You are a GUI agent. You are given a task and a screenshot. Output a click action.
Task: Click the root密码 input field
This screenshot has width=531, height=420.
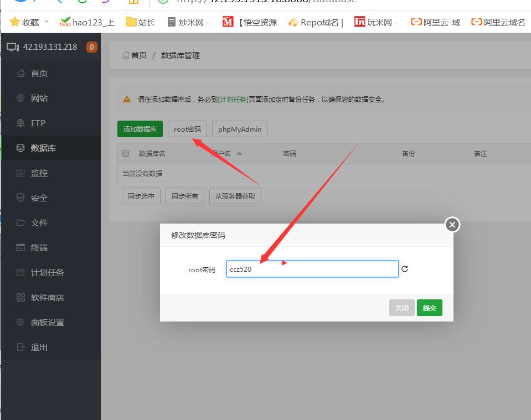click(312, 269)
